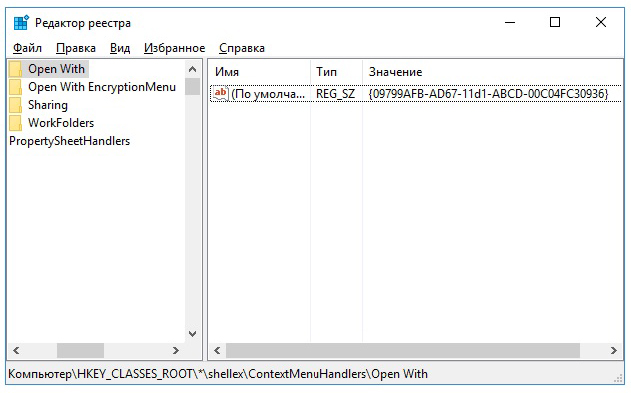Click tree pane scroll up arrow
The image size is (631, 393).
pyautogui.click(x=193, y=69)
